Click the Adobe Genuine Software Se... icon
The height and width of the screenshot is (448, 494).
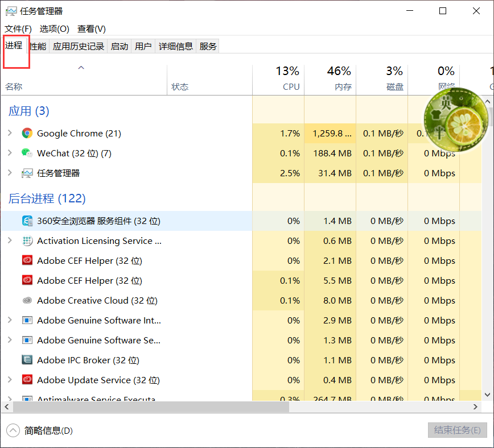click(27, 340)
